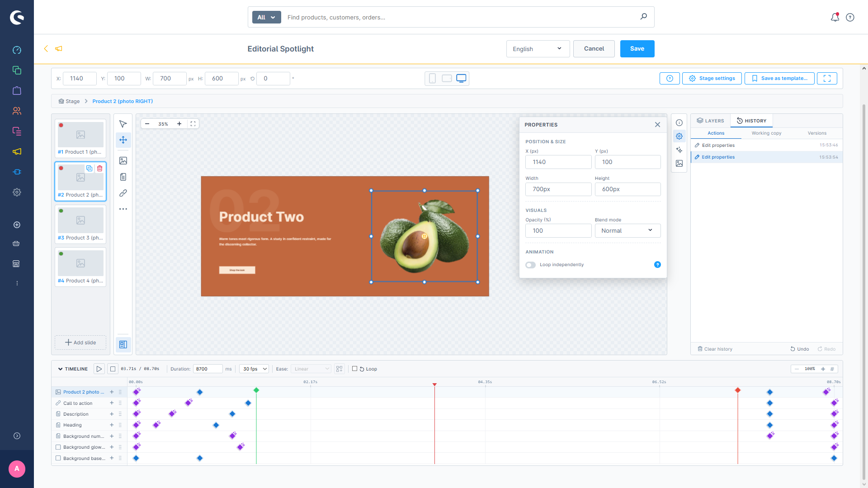Toggle Background glow layer checkbox
Viewport: 868px width, 488px height.
pos(58,447)
